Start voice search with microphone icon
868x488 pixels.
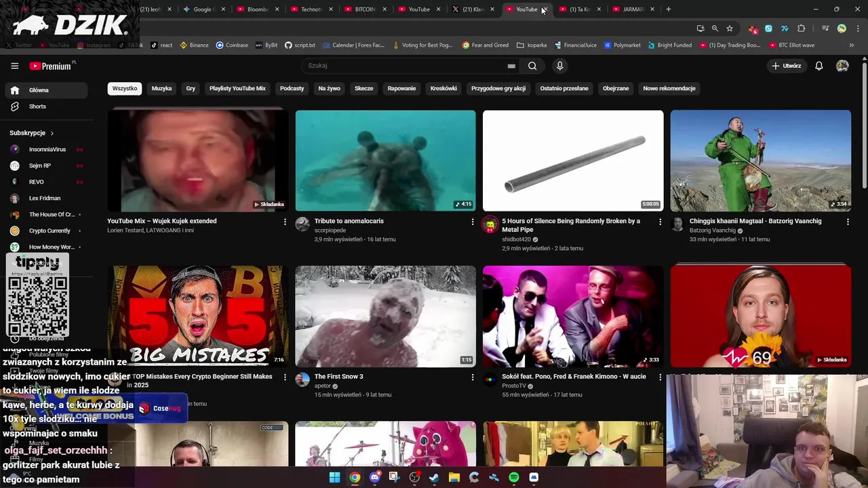pos(559,66)
